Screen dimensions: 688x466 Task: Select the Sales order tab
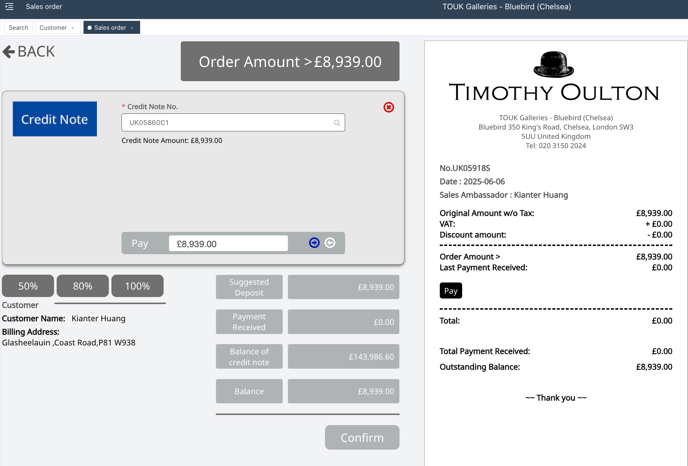109,28
